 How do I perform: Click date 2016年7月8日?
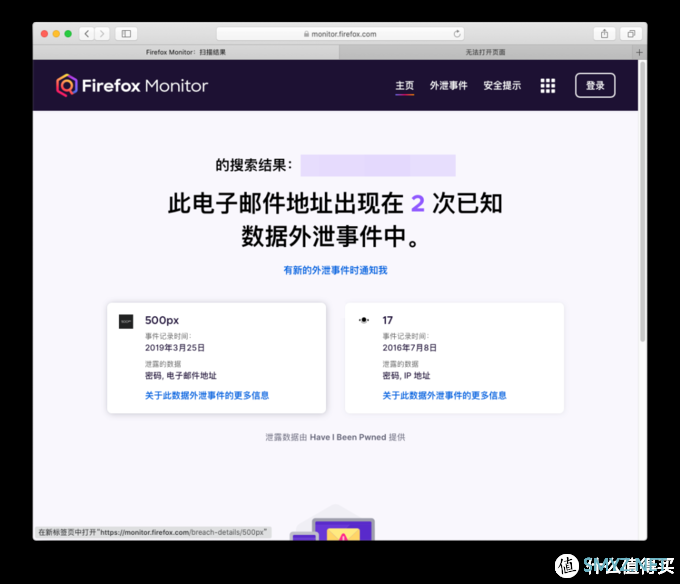click(x=409, y=348)
